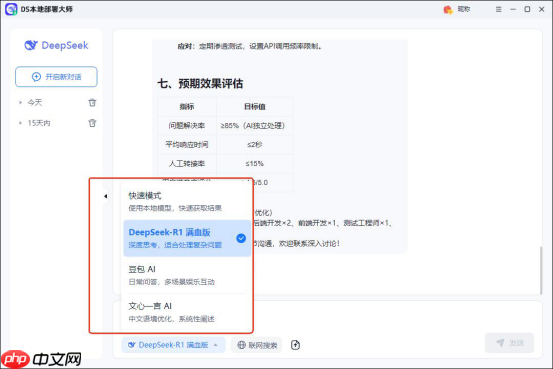Click the ≤2秒 target value cell
Viewport: 553px width, 369px height.
point(255,145)
